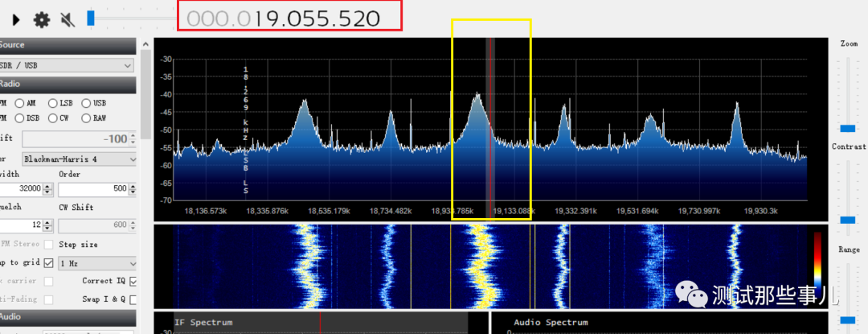868x334 pixels.
Task: Open the Step size 1 Hz dropdown
Action: 97,263
